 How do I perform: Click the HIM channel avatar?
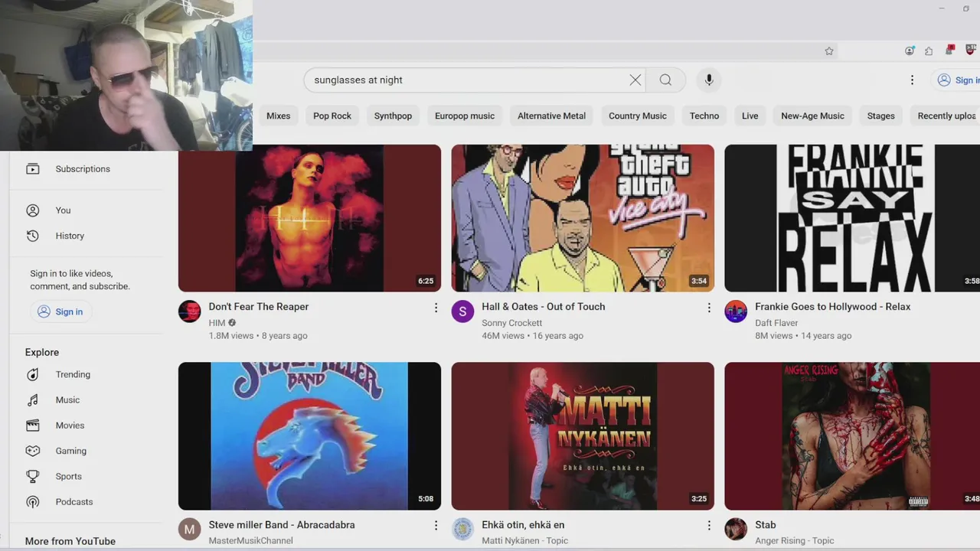click(190, 311)
